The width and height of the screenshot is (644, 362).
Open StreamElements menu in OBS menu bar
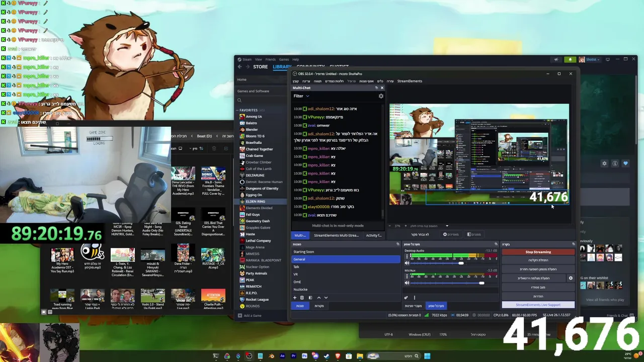point(410,81)
